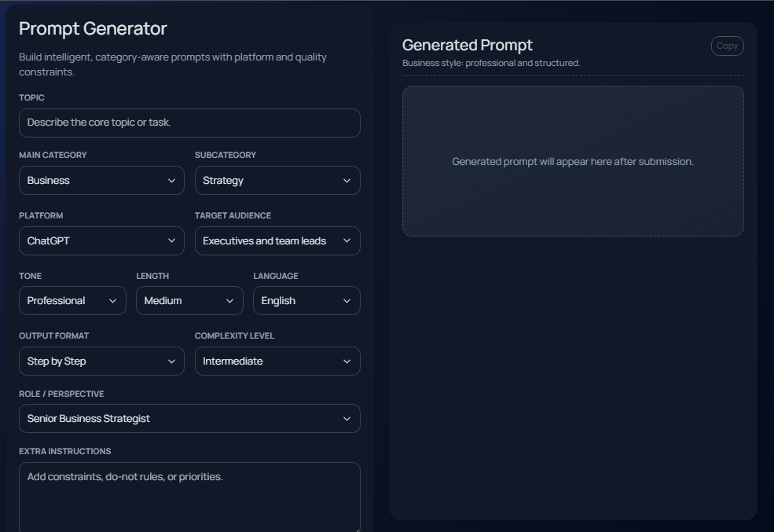Image resolution: width=774 pixels, height=532 pixels.
Task: Click the chevron arrow in Role field
Action: pos(347,419)
